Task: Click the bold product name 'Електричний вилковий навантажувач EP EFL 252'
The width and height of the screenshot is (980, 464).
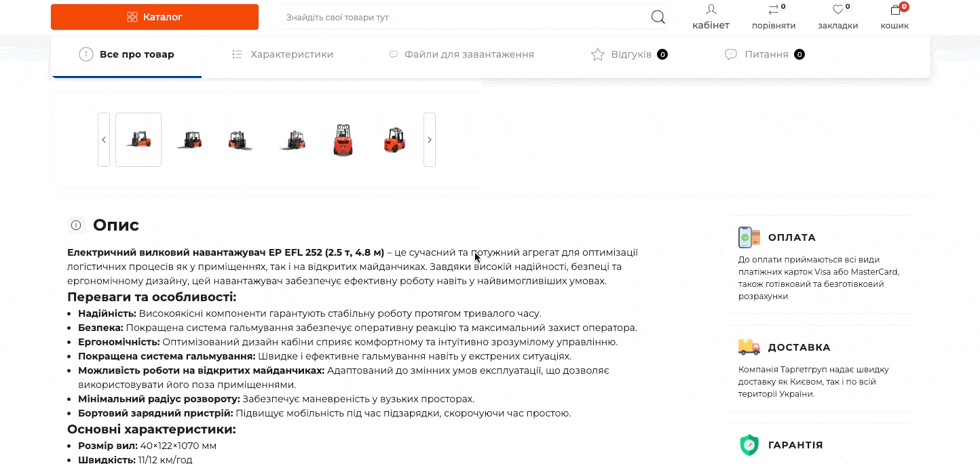Action: (x=194, y=252)
